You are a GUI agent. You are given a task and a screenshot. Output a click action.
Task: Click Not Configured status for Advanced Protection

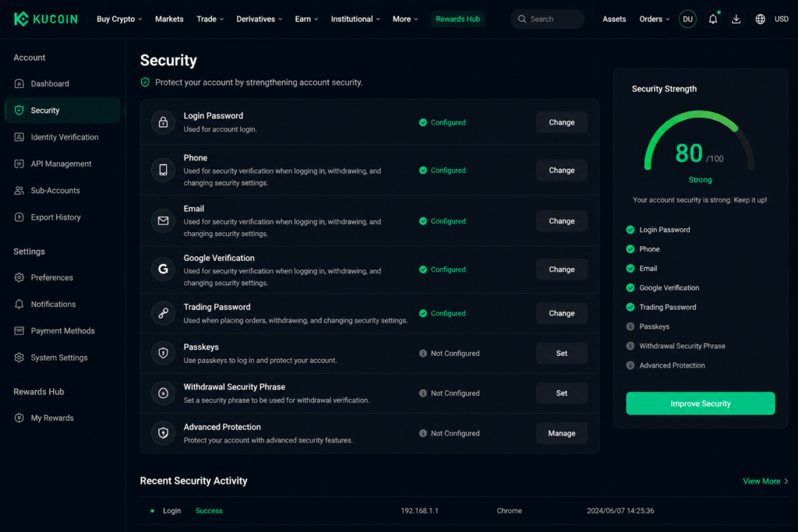[x=450, y=433]
